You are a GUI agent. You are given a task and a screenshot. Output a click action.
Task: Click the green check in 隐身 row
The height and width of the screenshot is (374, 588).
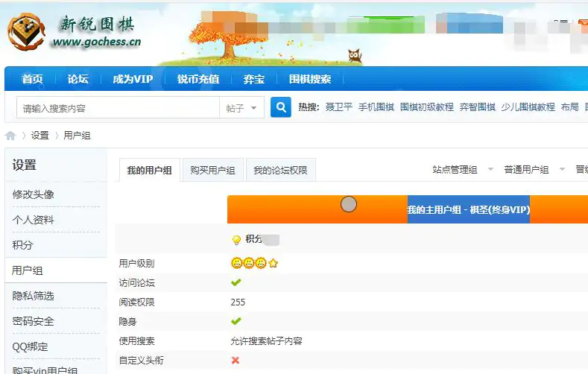[236, 321]
